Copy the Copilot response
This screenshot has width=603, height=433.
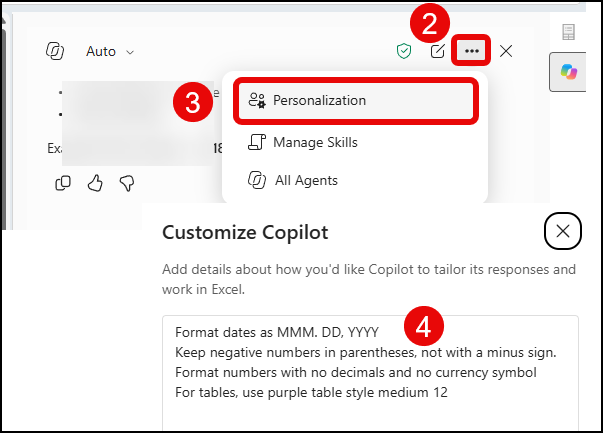pyautogui.click(x=63, y=183)
